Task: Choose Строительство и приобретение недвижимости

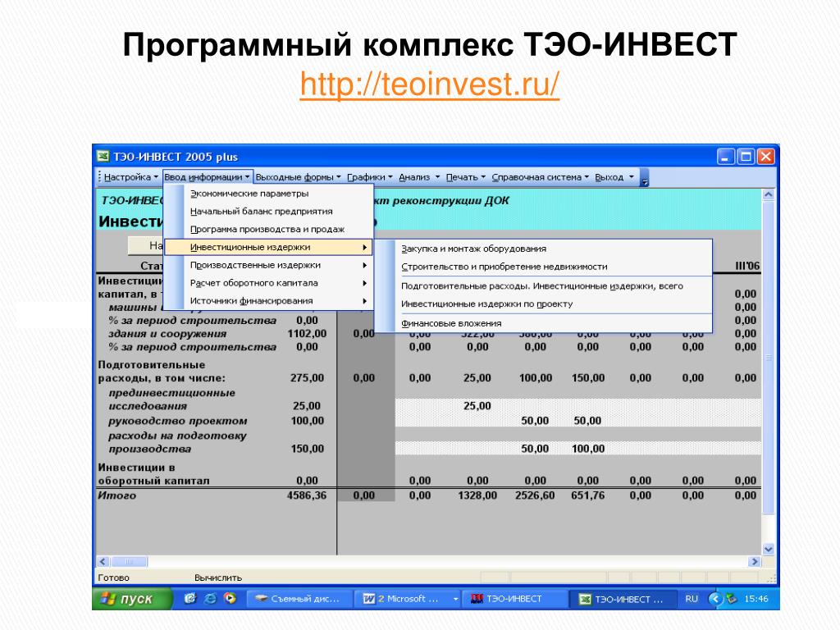Action: pyautogui.click(x=543, y=267)
